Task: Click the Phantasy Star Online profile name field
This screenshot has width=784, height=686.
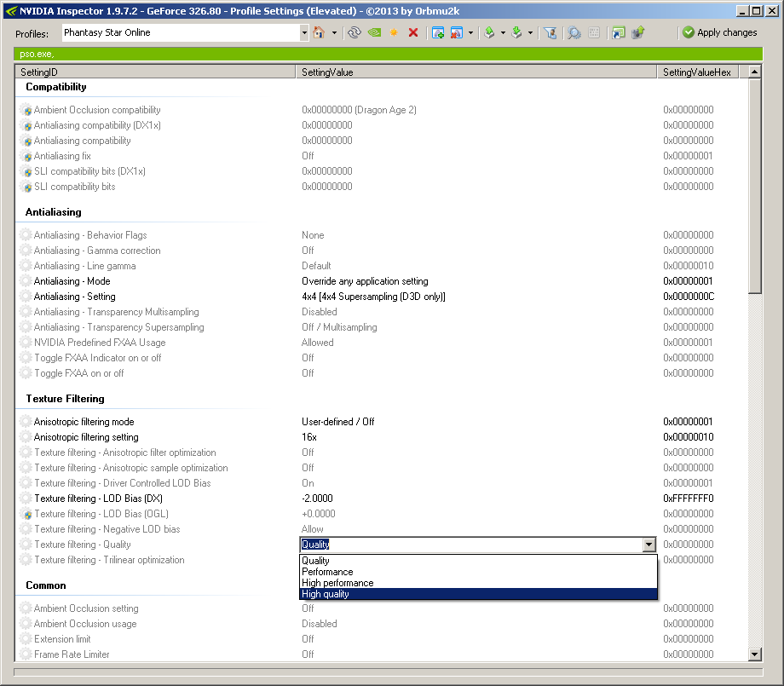Action: click(x=181, y=32)
